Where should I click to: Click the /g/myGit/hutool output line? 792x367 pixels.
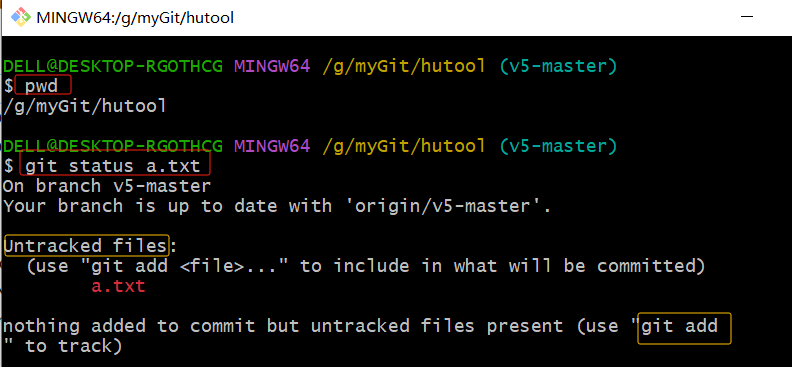click(85, 106)
